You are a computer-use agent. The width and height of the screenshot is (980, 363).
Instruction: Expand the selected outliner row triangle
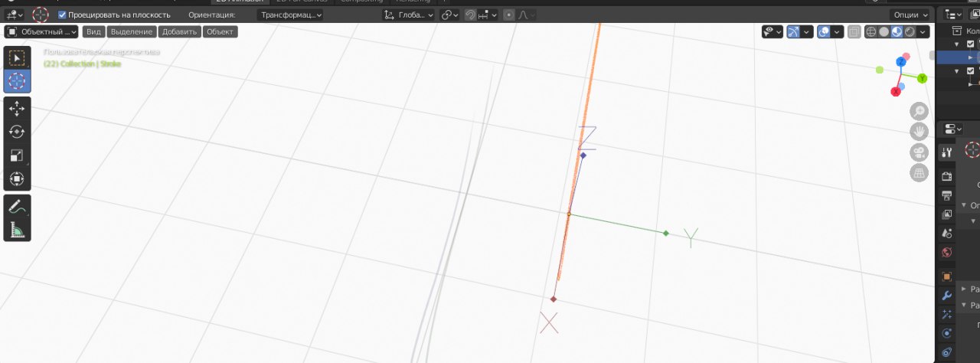[971, 57]
